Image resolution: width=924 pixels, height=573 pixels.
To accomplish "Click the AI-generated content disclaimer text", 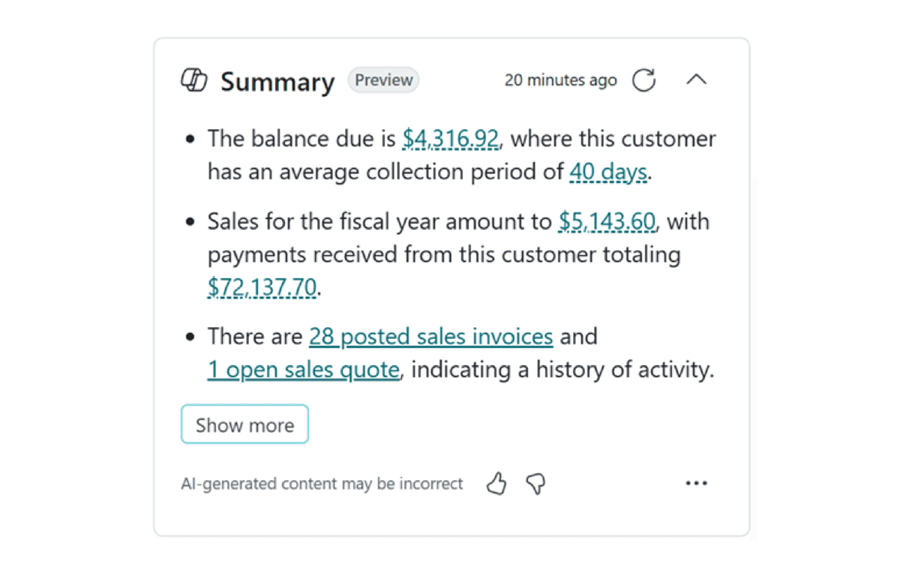I will [322, 484].
